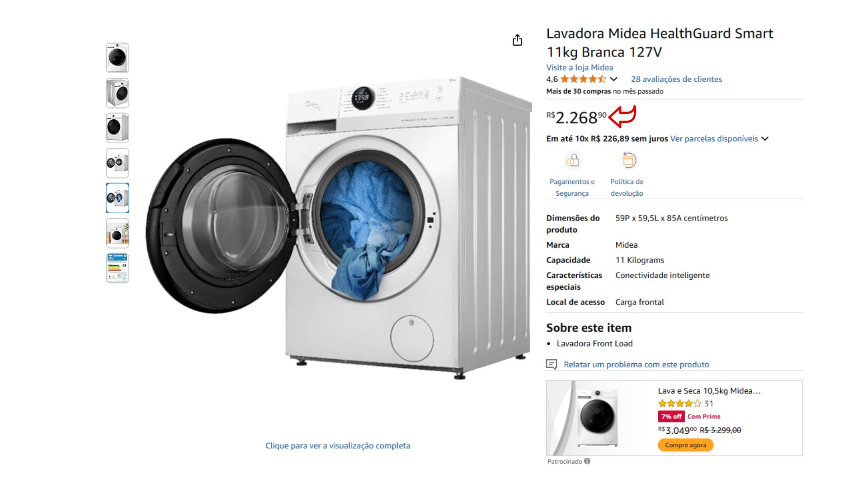Expand Ver parcelas disponíveis chevron

pos(765,139)
